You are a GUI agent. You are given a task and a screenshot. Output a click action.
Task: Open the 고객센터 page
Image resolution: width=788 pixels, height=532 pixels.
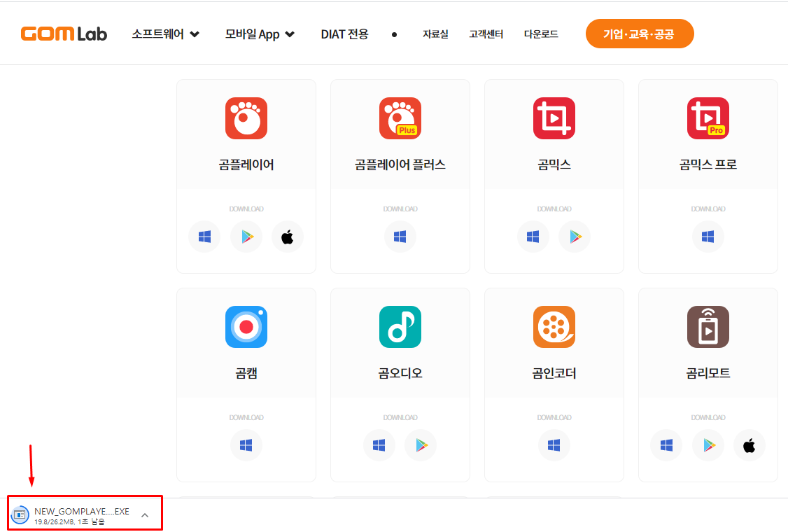click(486, 34)
